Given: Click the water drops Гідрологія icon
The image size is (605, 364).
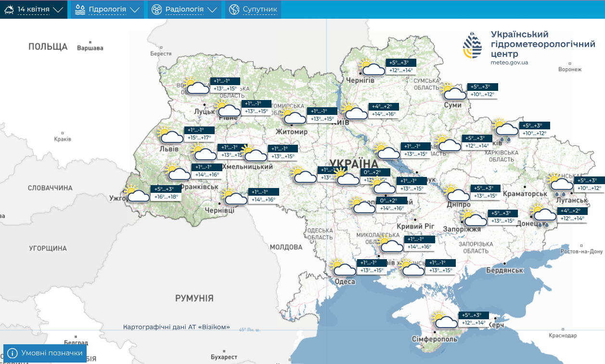Looking at the screenshot, I should click(80, 9).
